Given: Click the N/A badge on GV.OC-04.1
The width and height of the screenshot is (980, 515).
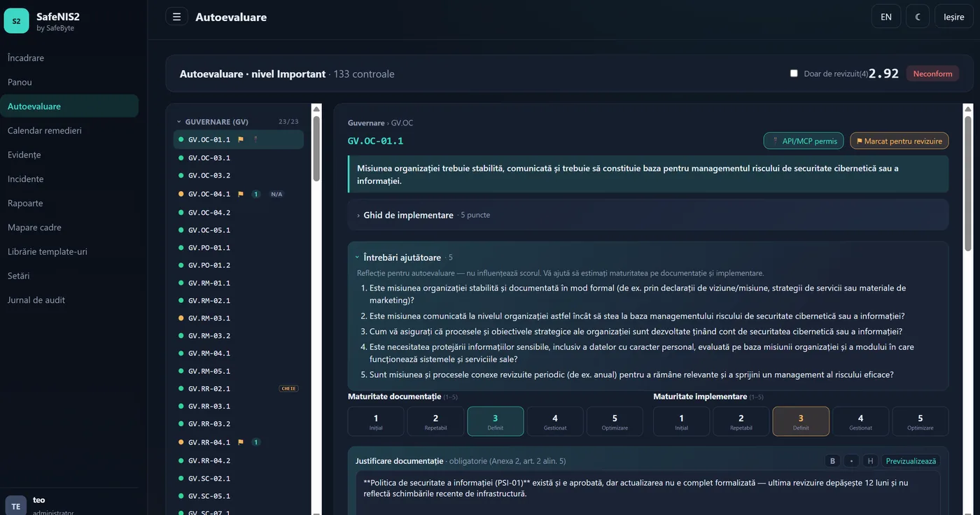Looking at the screenshot, I should [276, 194].
